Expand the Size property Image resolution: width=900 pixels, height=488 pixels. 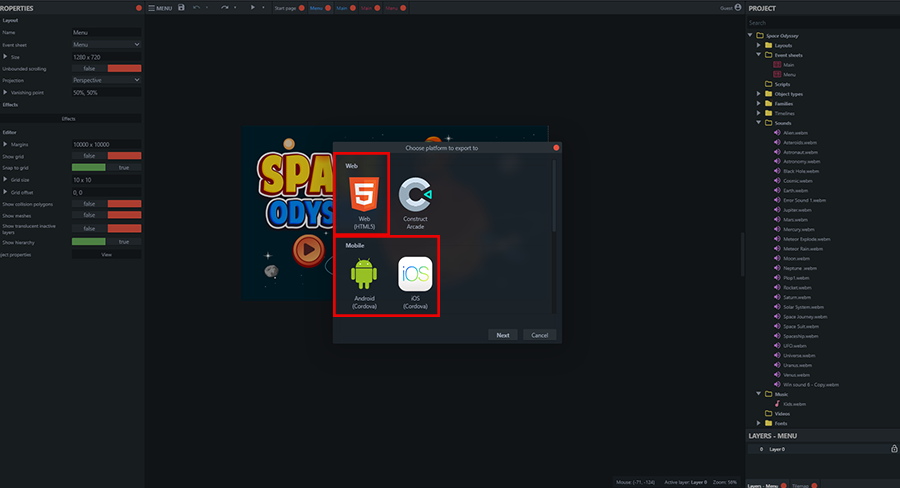pyautogui.click(x=5, y=56)
